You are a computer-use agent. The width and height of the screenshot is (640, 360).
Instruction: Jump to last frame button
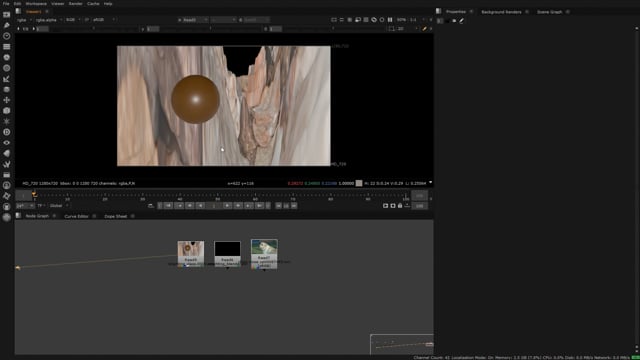[259, 206]
